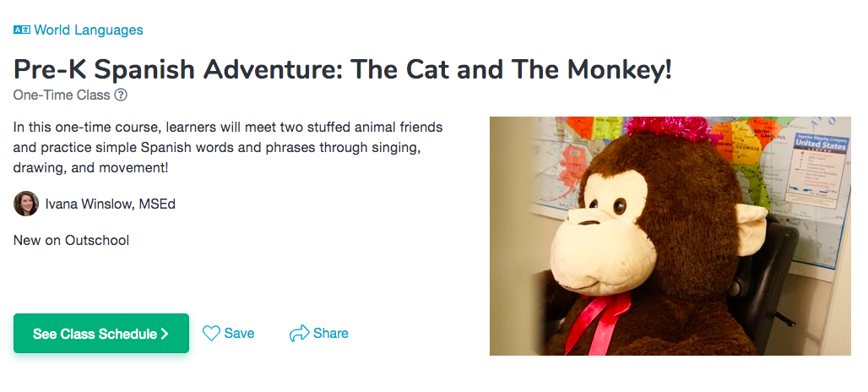
Task: Click the teacher's profile avatar photo
Action: click(x=26, y=204)
